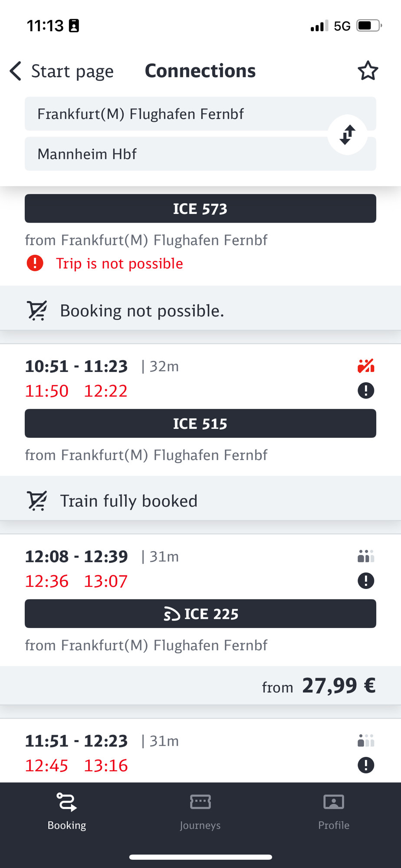This screenshot has width=401, height=868.
Task: Edit the Mannheim Hbf destination field
Action: point(200,154)
